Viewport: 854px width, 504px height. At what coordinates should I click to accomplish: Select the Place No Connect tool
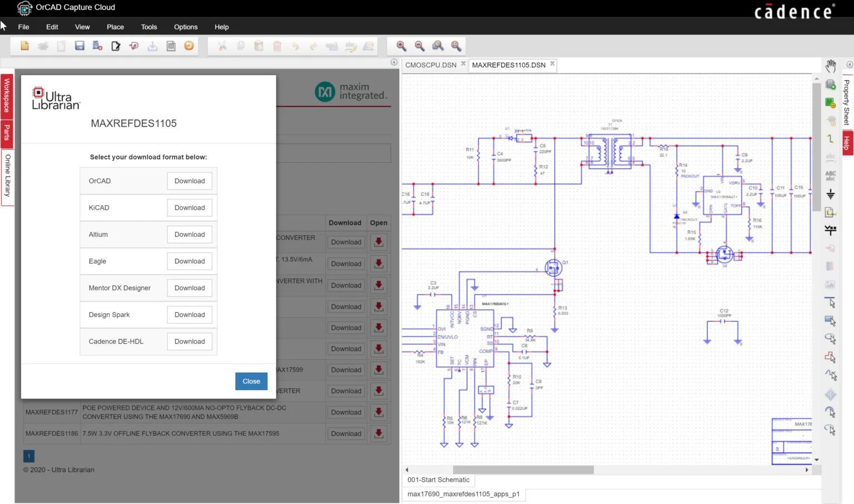(x=831, y=230)
